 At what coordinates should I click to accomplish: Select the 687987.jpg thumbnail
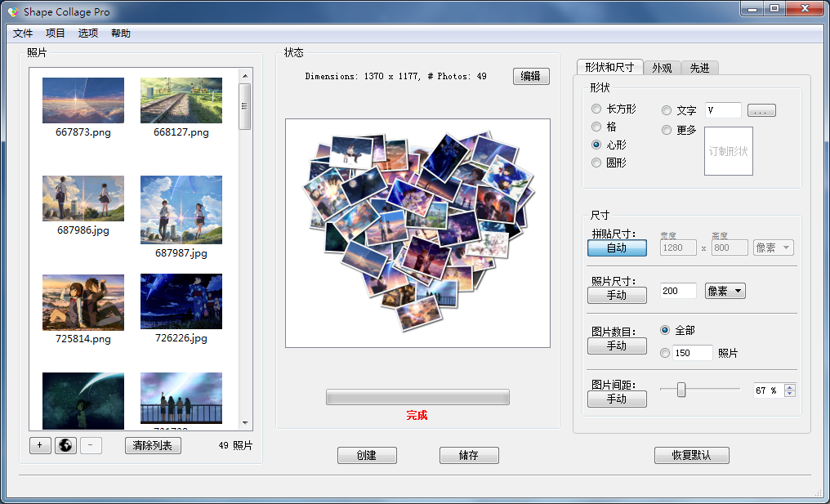(181, 210)
